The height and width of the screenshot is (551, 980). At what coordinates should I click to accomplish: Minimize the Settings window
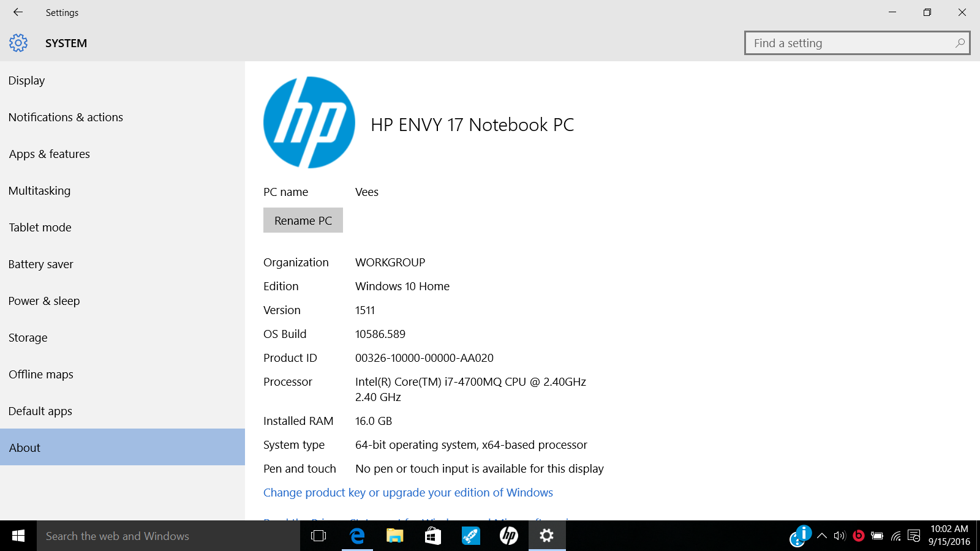click(892, 12)
